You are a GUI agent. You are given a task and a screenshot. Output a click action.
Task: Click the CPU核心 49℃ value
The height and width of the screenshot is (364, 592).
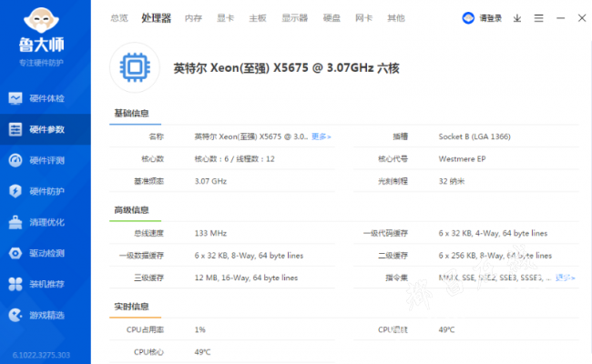[203, 352]
